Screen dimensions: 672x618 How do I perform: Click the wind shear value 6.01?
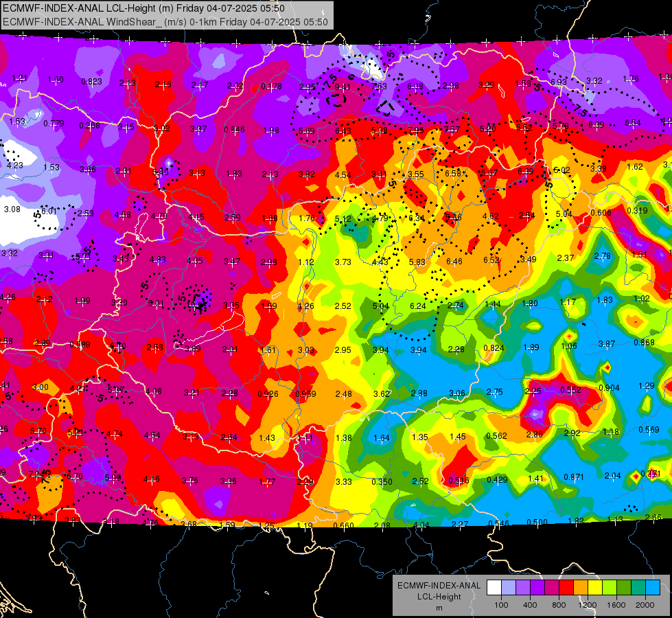coord(49,211)
